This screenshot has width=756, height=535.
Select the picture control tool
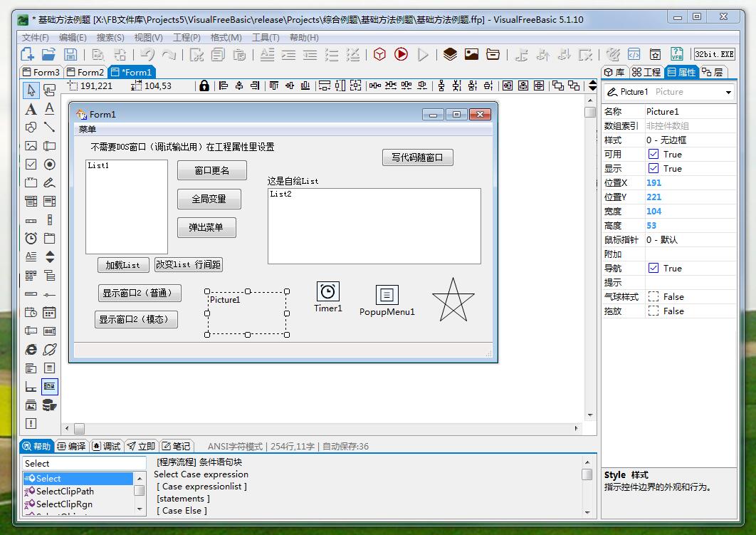click(x=31, y=146)
